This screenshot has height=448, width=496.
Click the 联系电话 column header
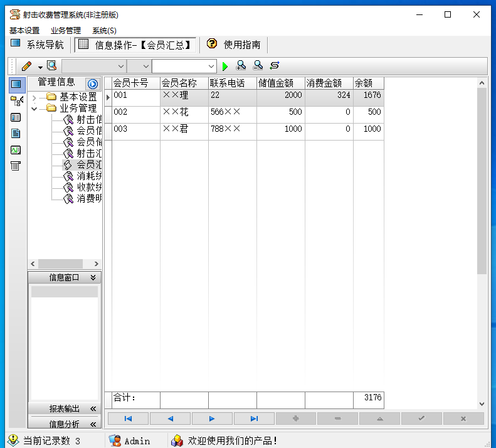pos(233,83)
